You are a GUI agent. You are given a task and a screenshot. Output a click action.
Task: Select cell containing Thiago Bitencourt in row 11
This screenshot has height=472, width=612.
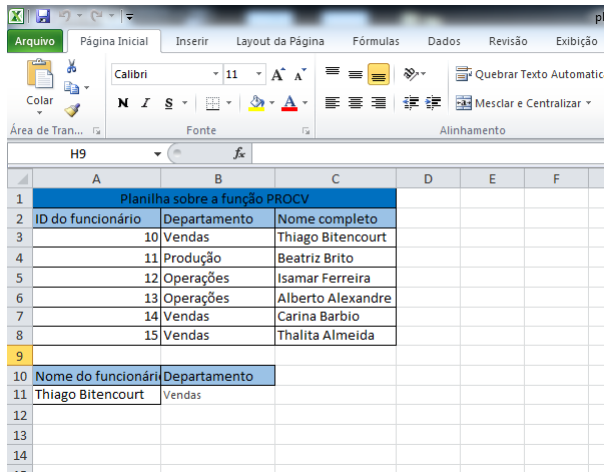(x=96, y=395)
